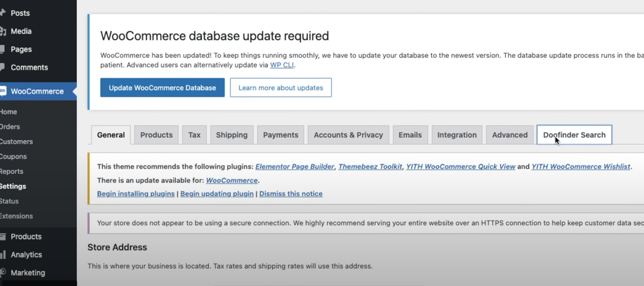Open WooCommerce Settings submenu item
This screenshot has width=644, height=286.
click(x=13, y=186)
